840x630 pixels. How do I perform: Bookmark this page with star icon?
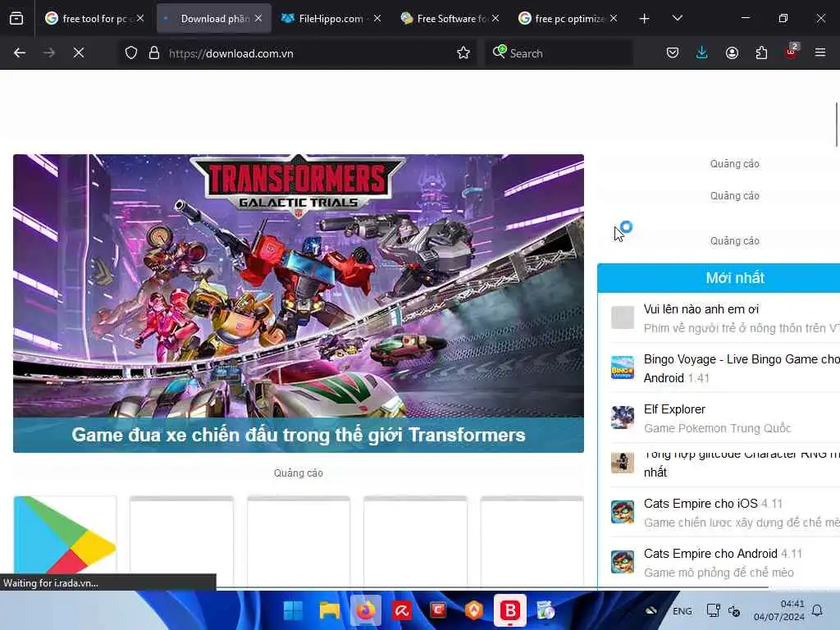[x=463, y=53]
